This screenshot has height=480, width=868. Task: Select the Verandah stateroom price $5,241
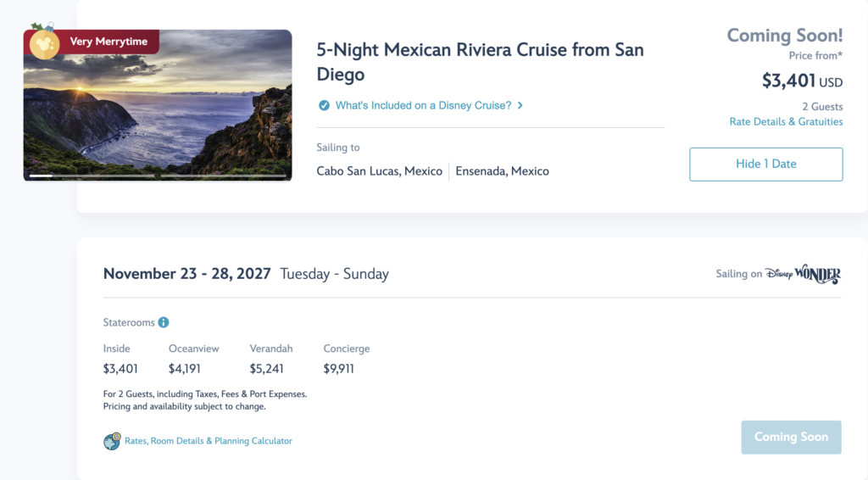click(266, 369)
